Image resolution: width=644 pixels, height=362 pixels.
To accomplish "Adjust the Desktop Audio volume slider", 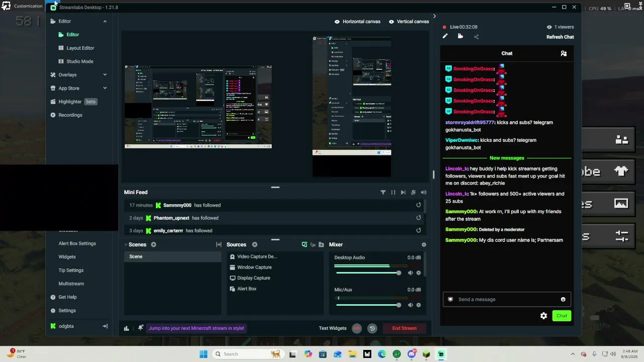I will [369, 273].
